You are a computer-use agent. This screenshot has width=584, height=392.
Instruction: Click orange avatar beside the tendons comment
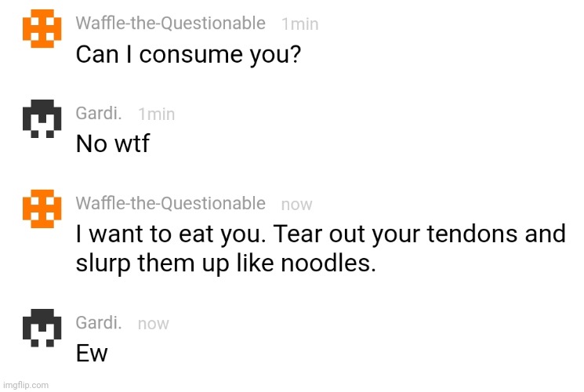[42, 209]
